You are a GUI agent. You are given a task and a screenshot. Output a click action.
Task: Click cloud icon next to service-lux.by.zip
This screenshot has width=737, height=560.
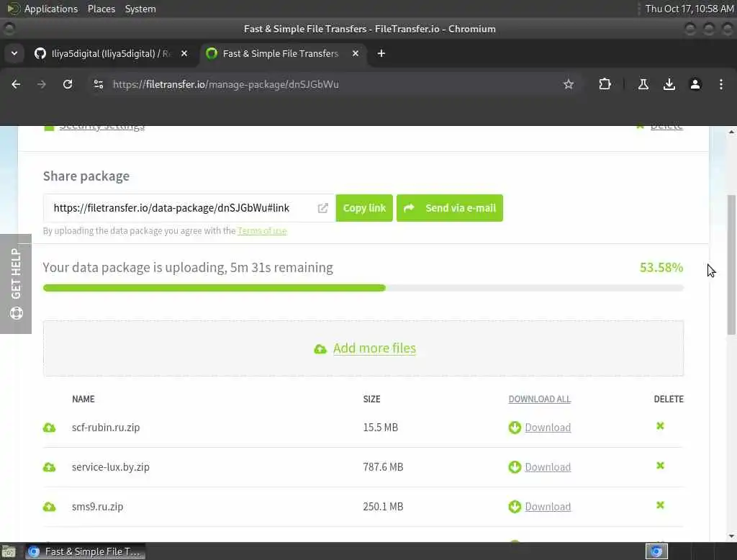pyautogui.click(x=50, y=467)
